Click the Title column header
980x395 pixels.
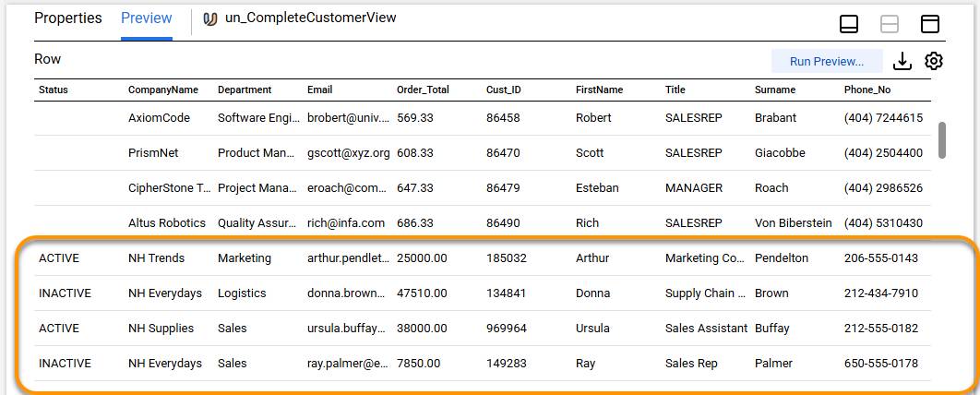pyautogui.click(x=675, y=90)
